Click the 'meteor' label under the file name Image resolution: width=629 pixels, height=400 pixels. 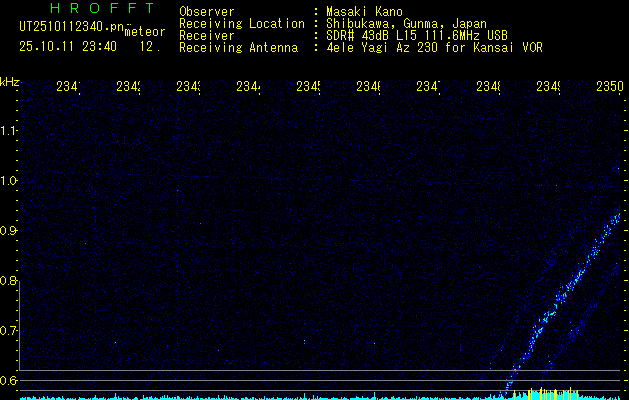click(x=145, y=31)
